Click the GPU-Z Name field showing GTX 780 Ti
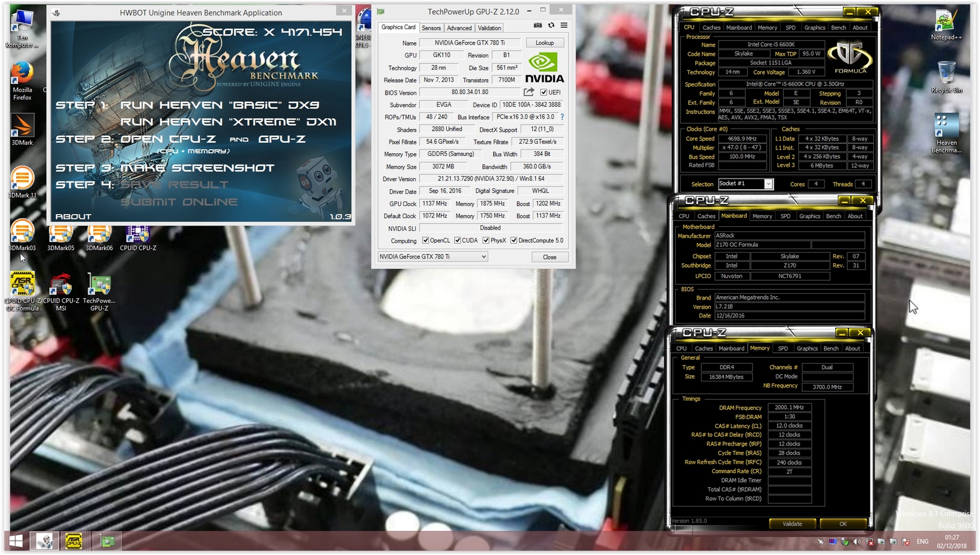980x555 pixels. click(469, 43)
